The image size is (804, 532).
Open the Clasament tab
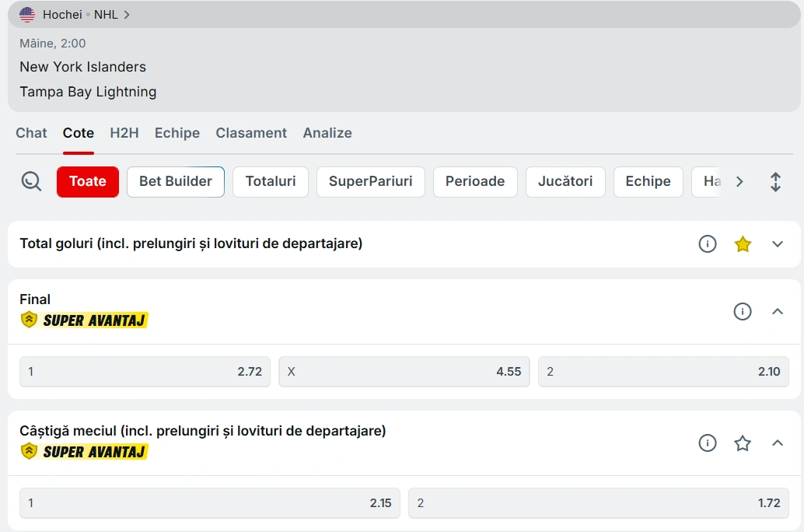(251, 133)
